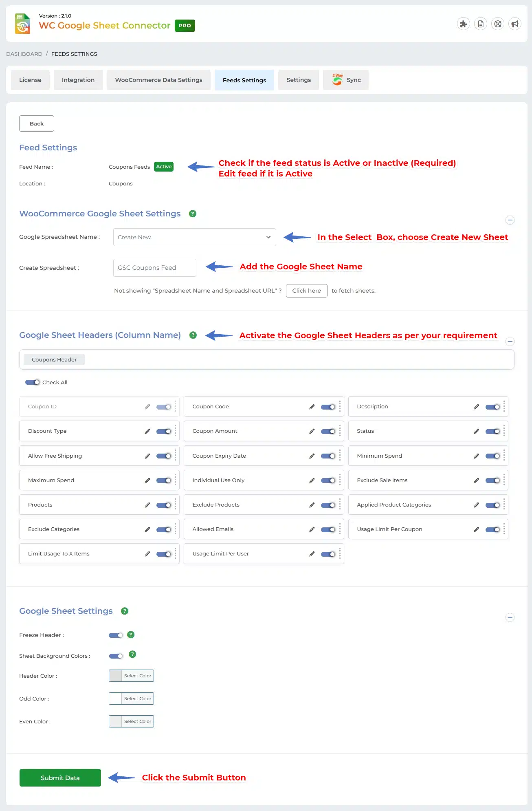
Task: Click the Create Spreadsheet name field
Action: [x=154, y=268]
